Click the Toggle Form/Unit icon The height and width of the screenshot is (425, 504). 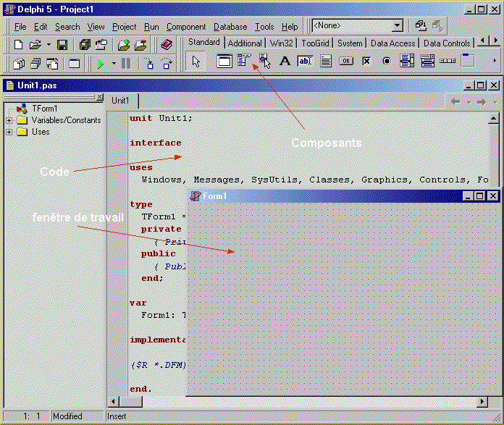tap(52, 64)
